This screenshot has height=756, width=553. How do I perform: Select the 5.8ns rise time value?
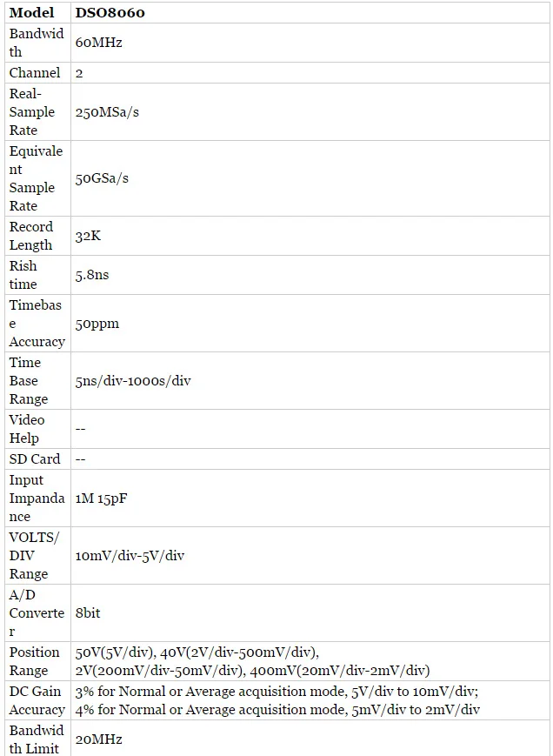(x=92, y=275)
